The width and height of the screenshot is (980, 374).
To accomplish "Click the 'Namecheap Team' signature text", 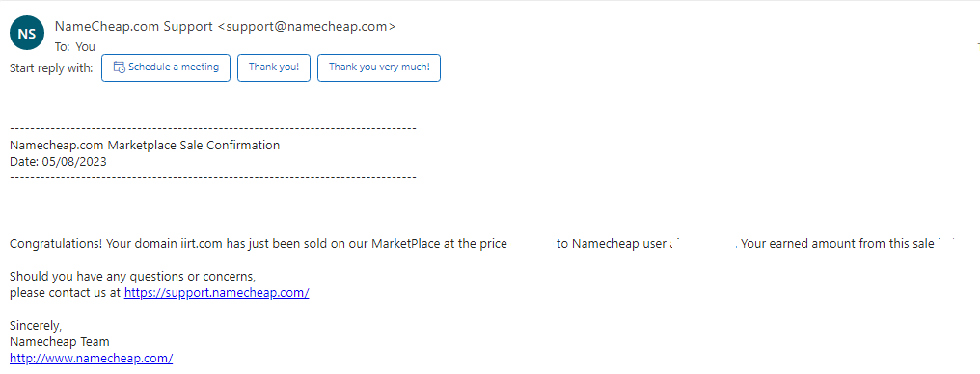I will point(60,341).
